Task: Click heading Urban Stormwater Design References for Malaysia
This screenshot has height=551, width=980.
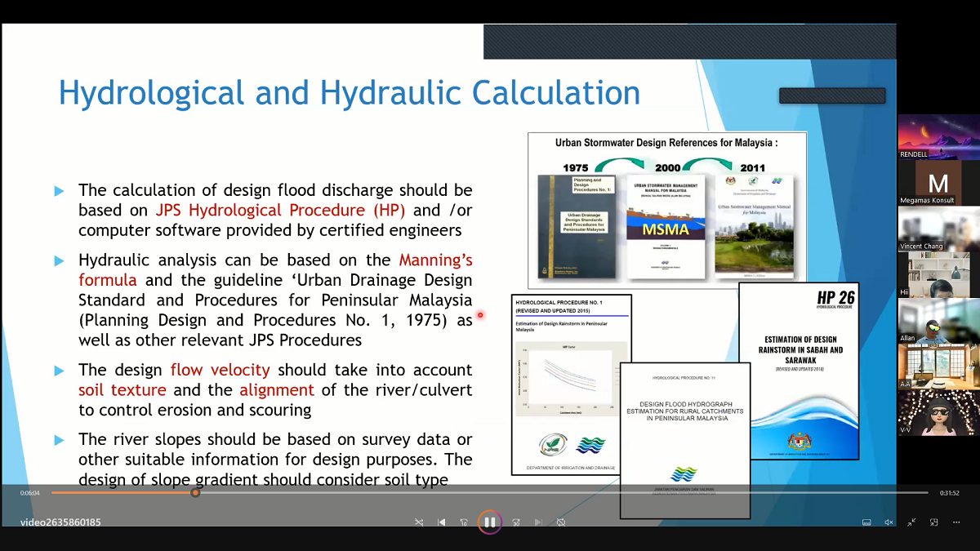Action: pyautogui.click(x=666, y=142)
